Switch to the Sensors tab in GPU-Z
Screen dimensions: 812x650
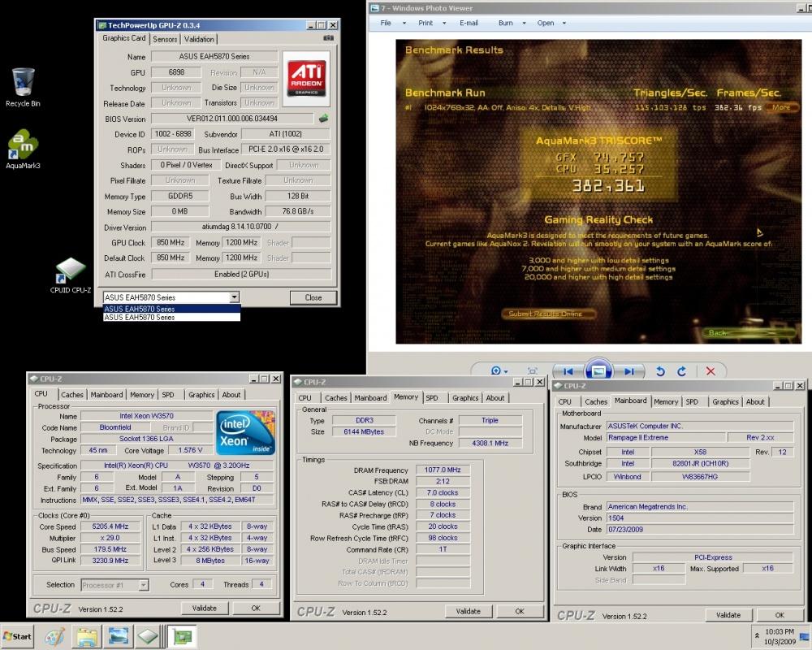tap(165, 39)
